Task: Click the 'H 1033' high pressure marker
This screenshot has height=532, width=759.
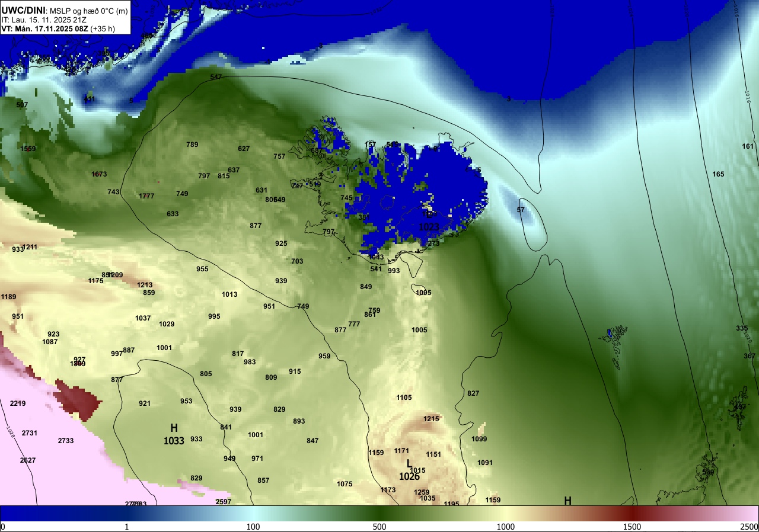Action: 174,434
